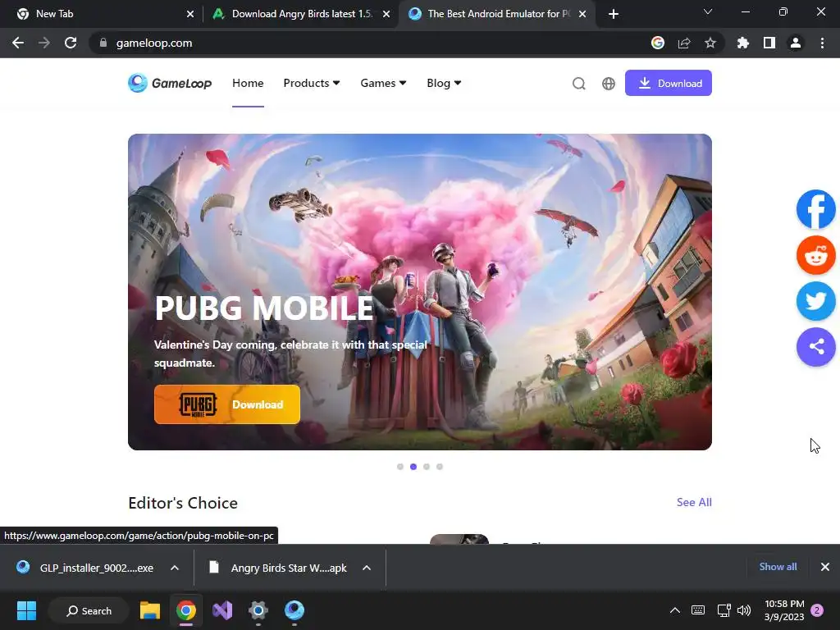
Task: Switch to the New Tab tab
Action: pos(102,14)
